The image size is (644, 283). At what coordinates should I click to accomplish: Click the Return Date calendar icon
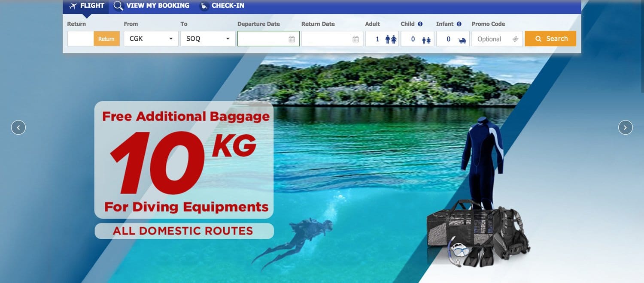355,39
